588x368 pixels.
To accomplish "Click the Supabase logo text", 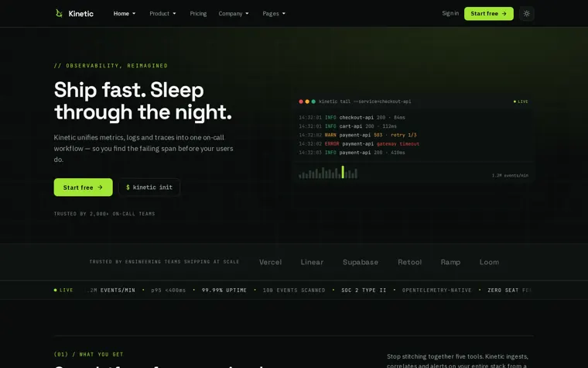I will (361, 262).
